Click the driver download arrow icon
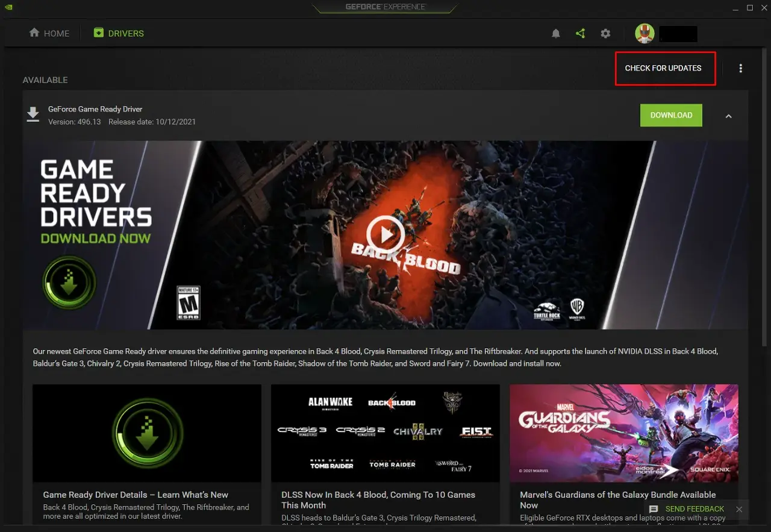The image size is (771, 532). (33, 114)
